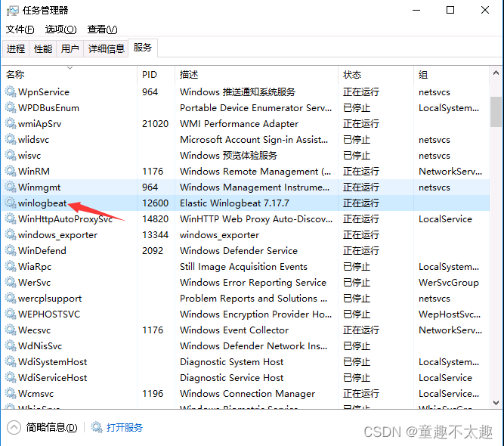The width and height of the screenshot is (504, 446).
Task: Select the WpnService service name
Action: 44,92
